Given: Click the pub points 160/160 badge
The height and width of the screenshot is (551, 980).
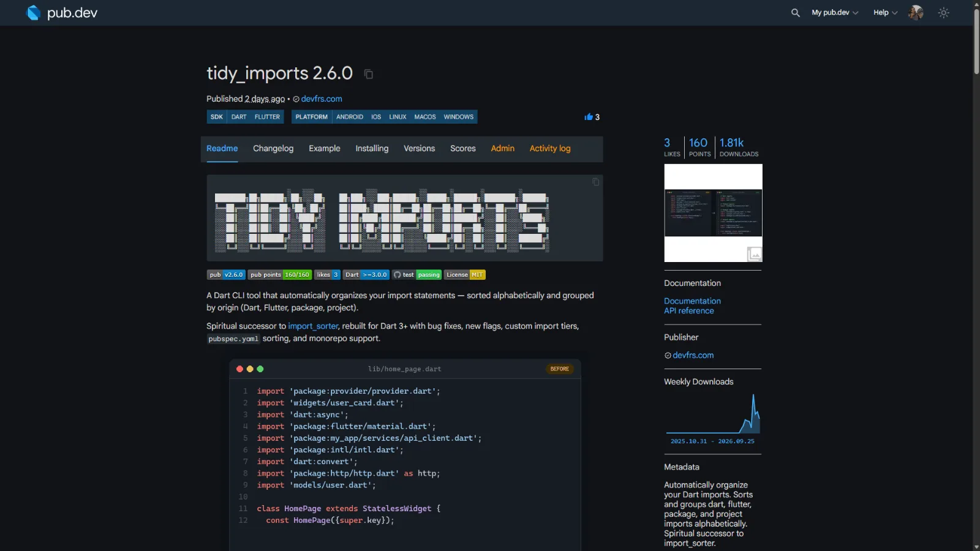Looking at the screenshot, I should point(280,275).
